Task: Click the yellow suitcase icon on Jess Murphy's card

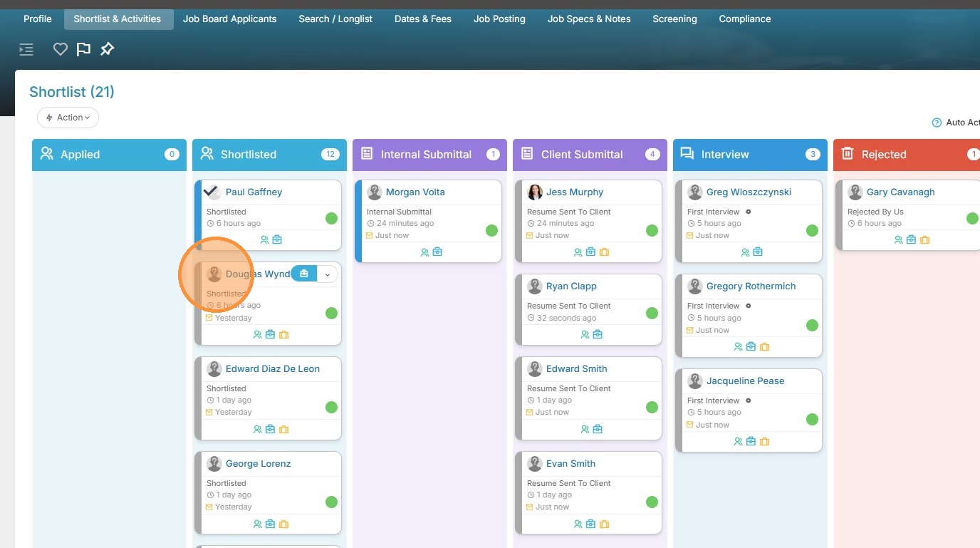Action: (604, 252)
